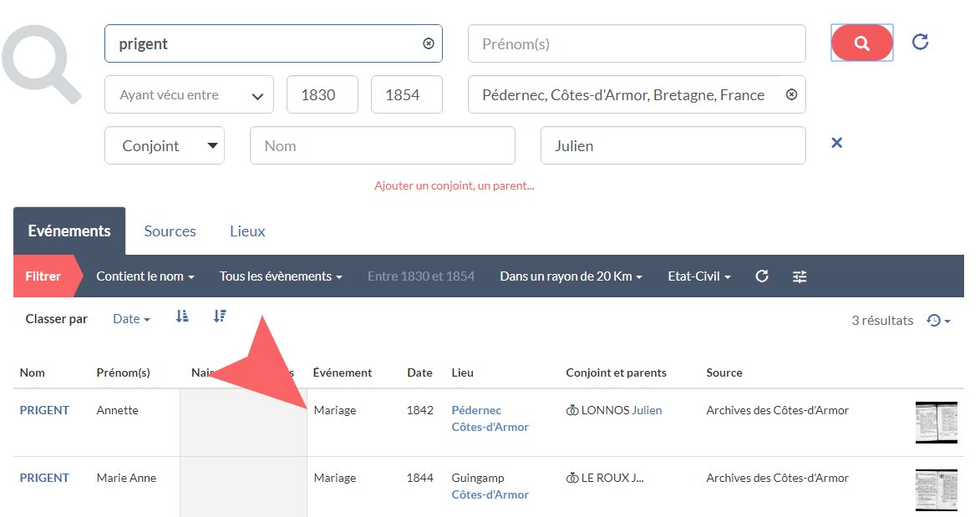Open search history dropdown
Image resolution: width=980 pixels, height=517 pixels.
click(x=939, y=321)
